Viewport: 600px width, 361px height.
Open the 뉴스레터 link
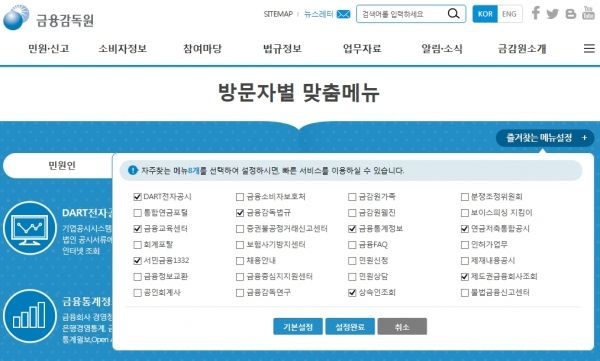(x=318, y=14)
